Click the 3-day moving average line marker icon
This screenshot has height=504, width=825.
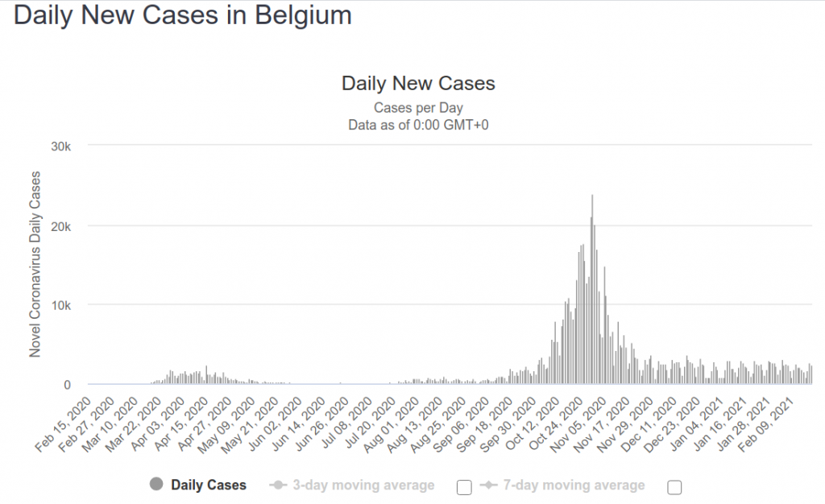[279, 485]
